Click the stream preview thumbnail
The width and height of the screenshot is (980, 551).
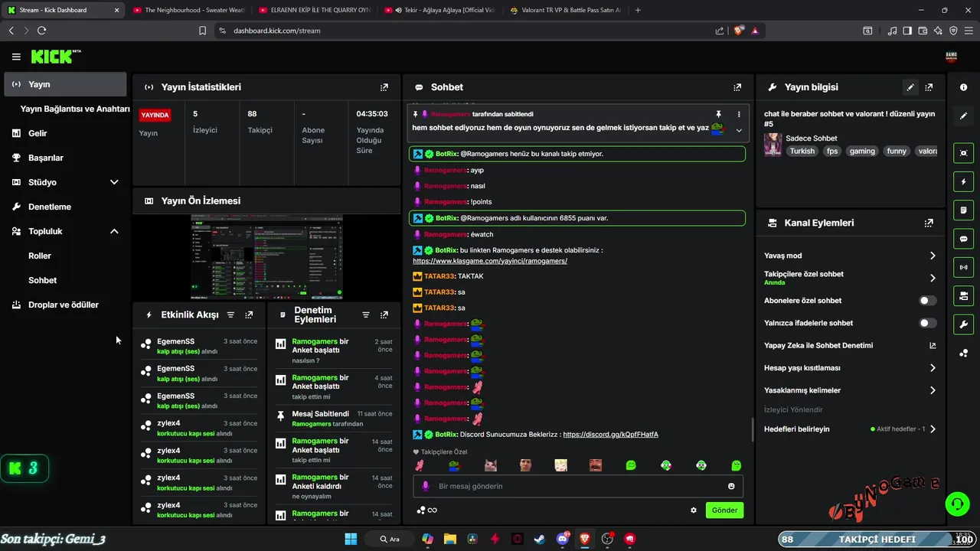click(266, 257)
